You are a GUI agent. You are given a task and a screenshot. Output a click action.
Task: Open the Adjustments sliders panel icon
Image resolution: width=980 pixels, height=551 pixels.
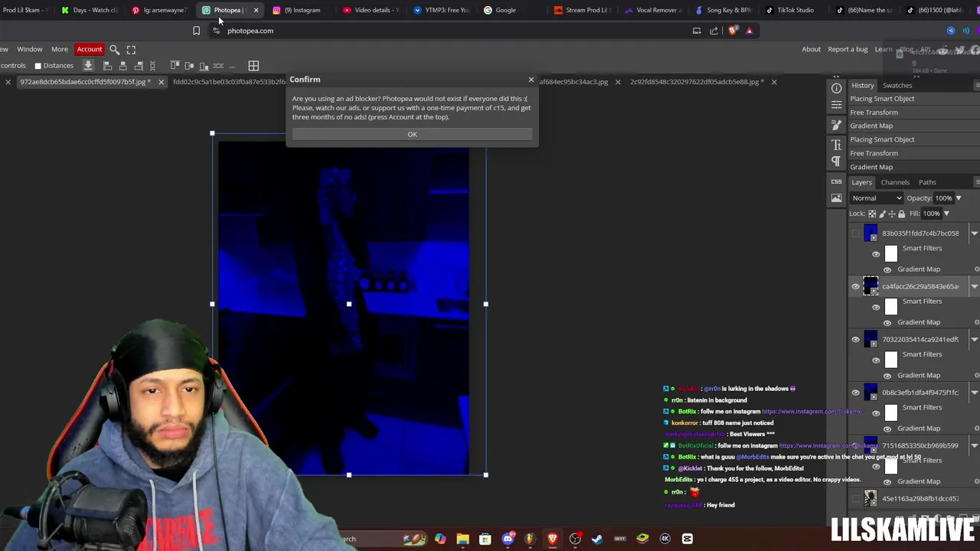pyautogui.click(x=836, y=106)
